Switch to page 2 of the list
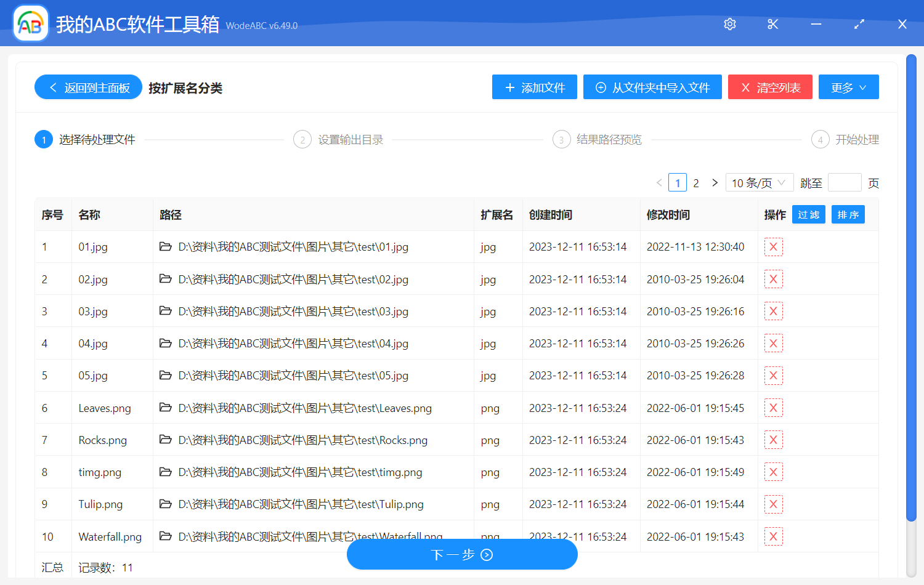The image size is (924, 585). click(696, 183)
